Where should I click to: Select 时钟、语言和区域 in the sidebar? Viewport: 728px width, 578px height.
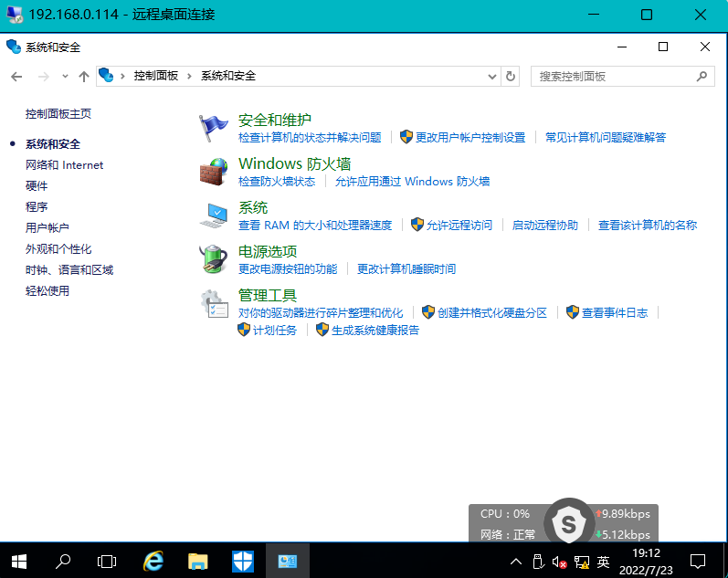pyautogui.click(x=69, y=269)
